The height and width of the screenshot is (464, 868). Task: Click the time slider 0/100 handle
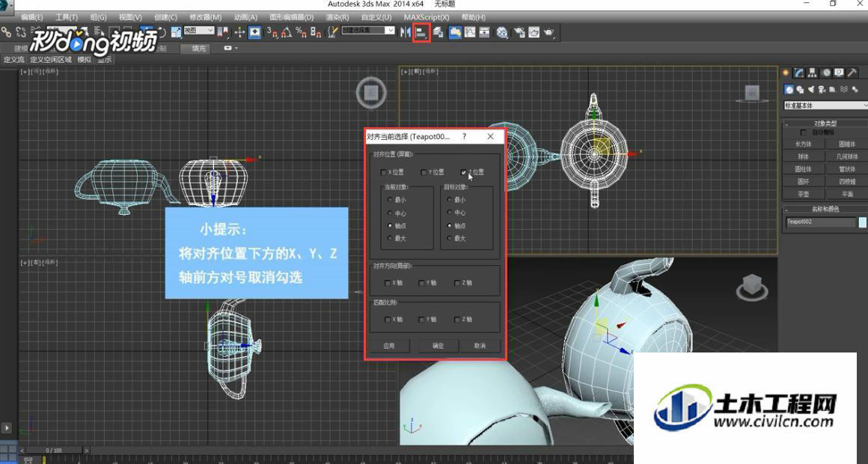(x=54, y=451)
